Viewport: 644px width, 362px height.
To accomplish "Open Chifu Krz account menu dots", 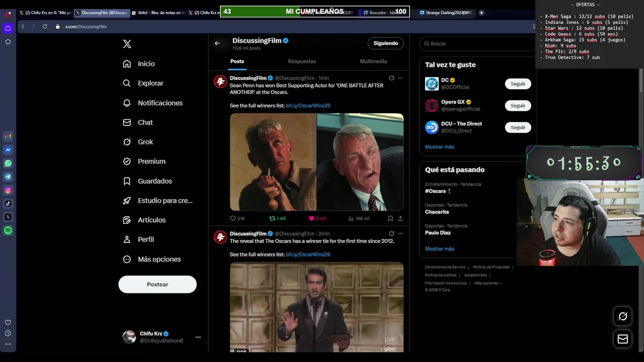I will click(x=198, y=337).
